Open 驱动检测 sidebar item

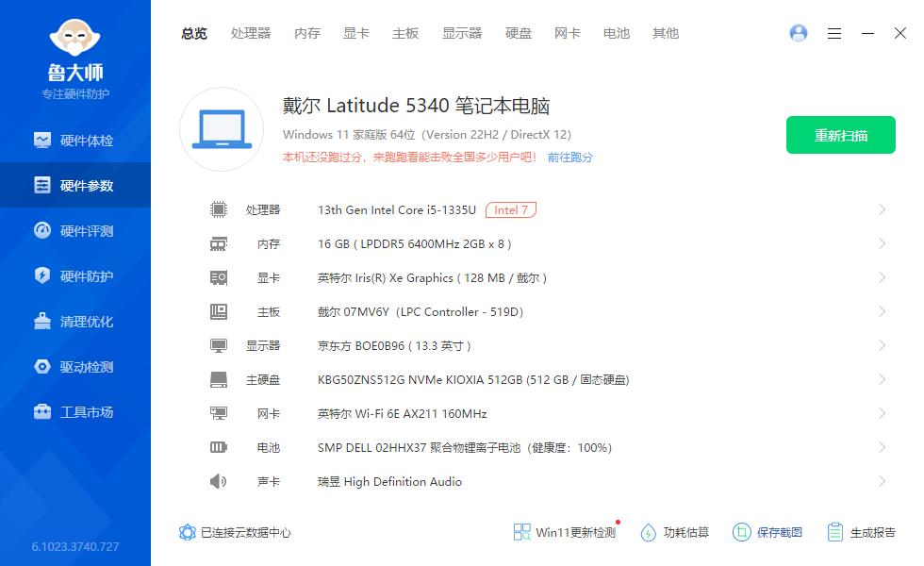(x=74, y=367)
